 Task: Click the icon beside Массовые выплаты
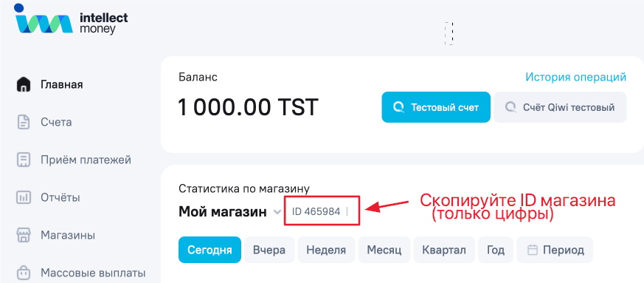pos(24,273)
